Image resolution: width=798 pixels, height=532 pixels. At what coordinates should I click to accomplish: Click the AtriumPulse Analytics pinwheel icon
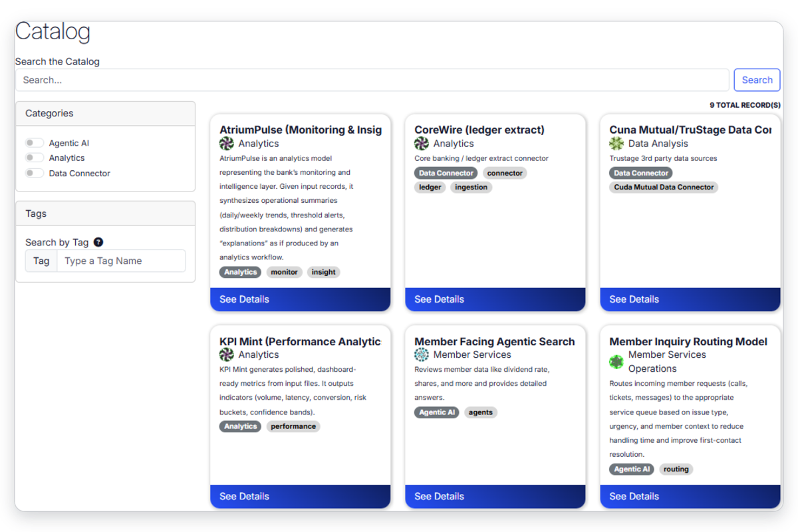click(x=227, y=144)
